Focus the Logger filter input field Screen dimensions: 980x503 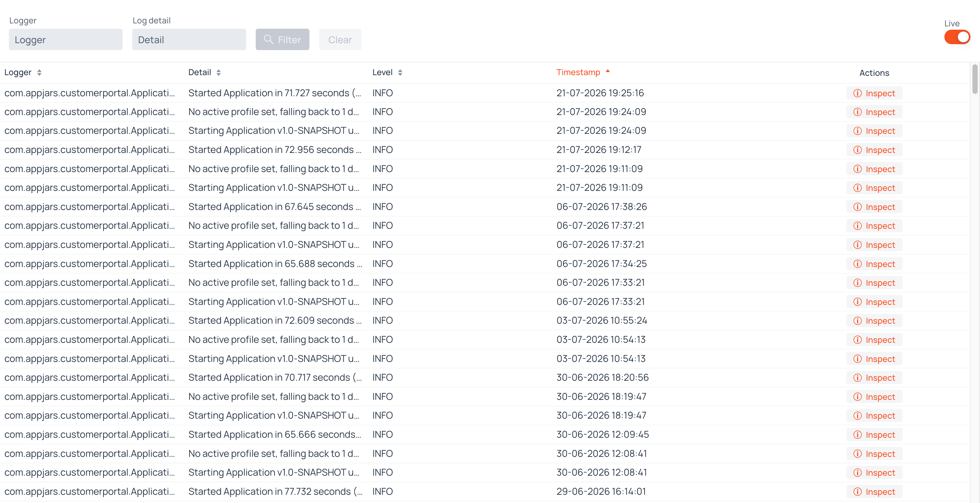[x=66, y=40]
